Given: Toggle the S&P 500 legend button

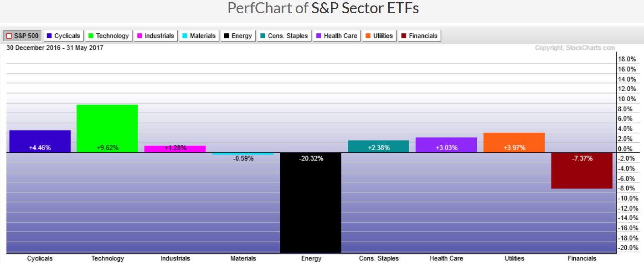Looking at the screenshot, I should (x=22, y=36).
